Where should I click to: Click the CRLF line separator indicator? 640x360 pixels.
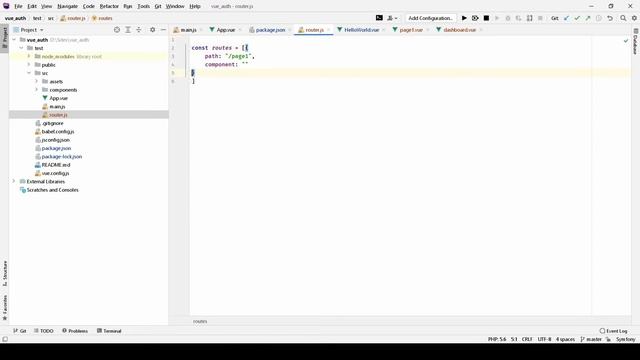click(x=527, y=340)
